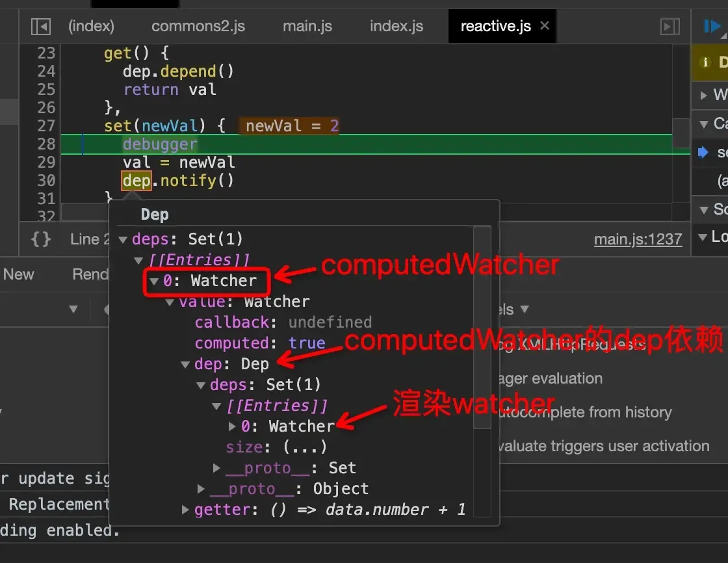Collapse the Scope section
This screenshot has width=728, height=563.
704,209
